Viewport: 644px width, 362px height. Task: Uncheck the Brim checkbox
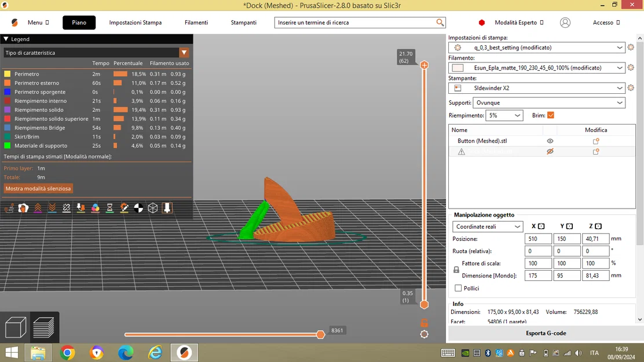pyautogui.click(x=551, y=115)
